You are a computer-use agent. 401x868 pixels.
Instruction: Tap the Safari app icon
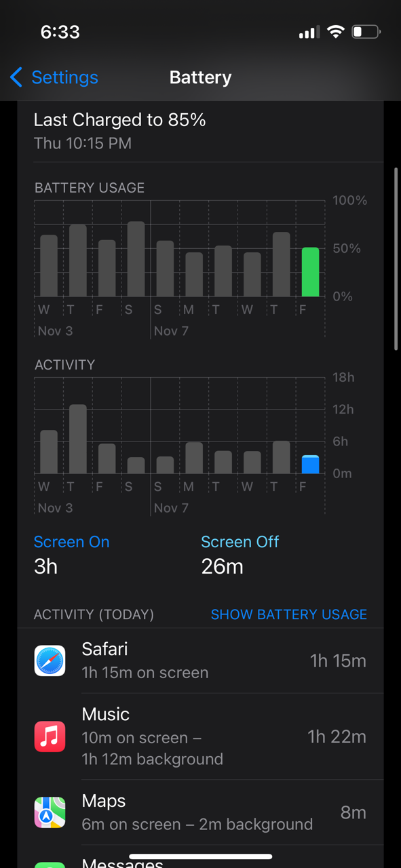click(x=50, y=660)
